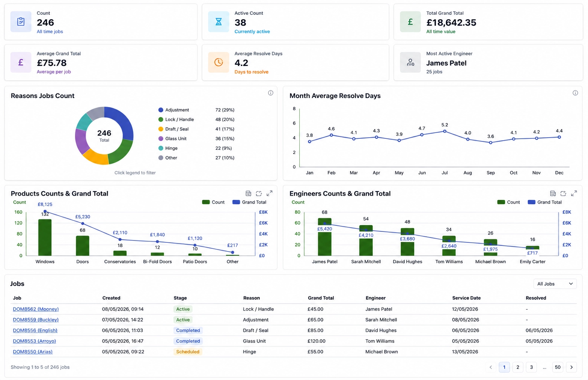Jump to page 50 of jobs
This screenshot has width=588, height=380.
(558, 367)
